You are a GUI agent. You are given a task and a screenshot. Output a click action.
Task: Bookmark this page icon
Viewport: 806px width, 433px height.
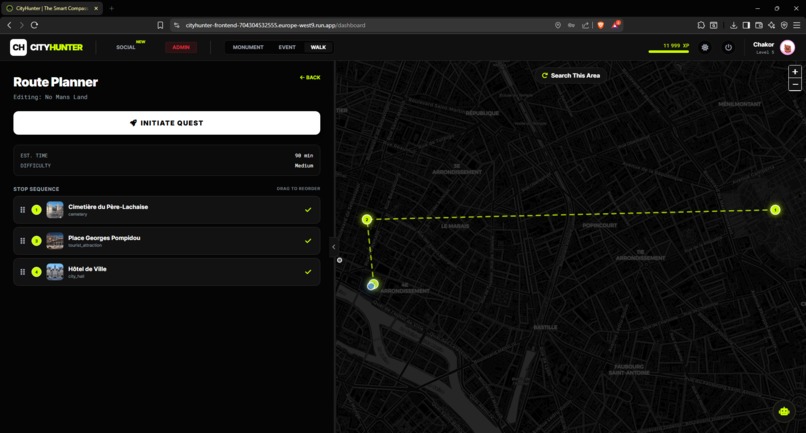click(160, 25)
